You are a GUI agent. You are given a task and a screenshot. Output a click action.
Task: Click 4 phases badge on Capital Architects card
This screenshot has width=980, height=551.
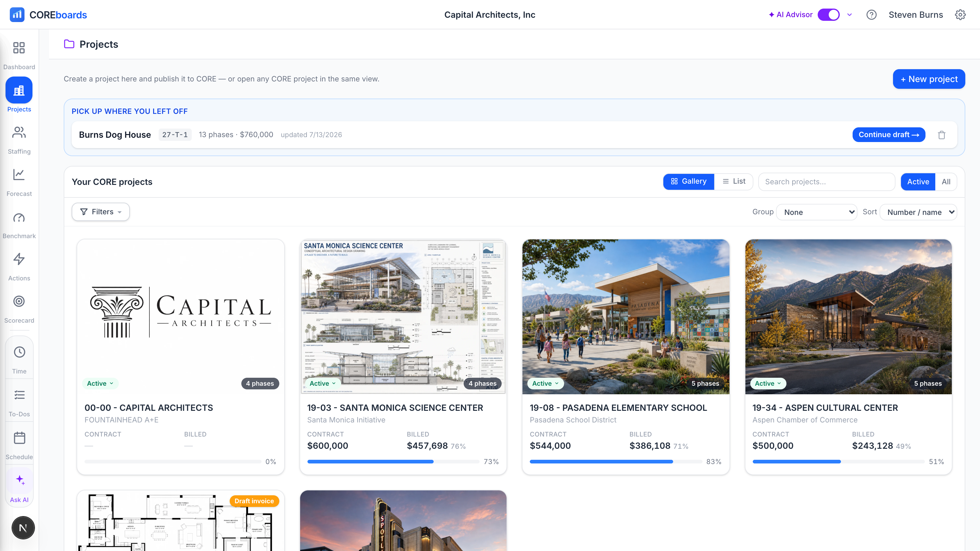260,383
